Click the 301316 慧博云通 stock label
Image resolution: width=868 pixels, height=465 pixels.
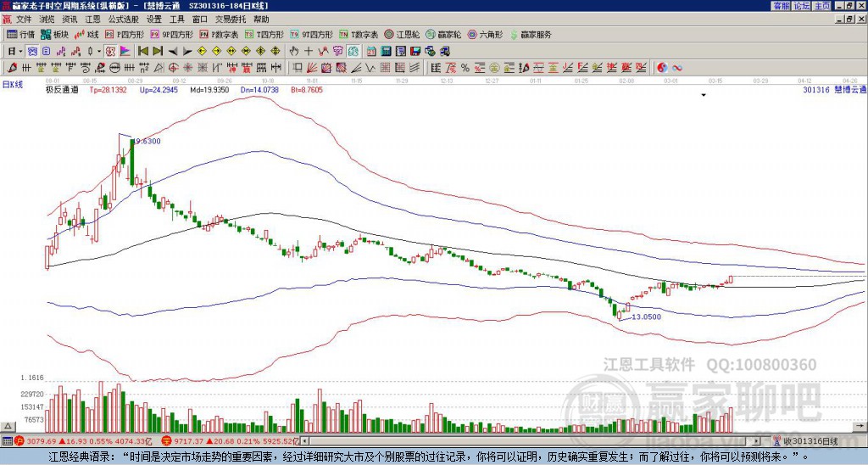point(834,90)
